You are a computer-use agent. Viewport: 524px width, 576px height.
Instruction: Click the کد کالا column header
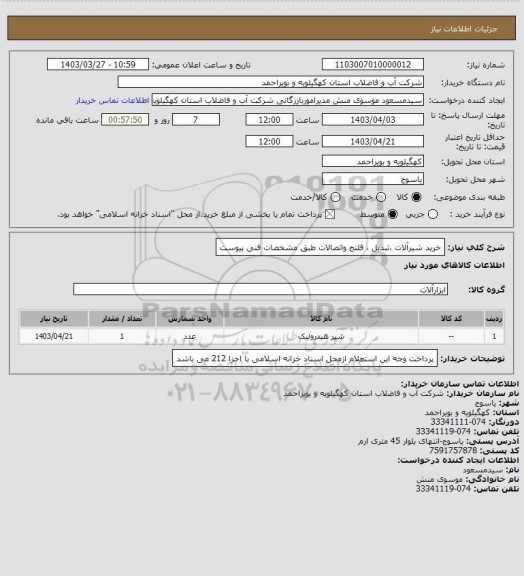pos(451,318)
